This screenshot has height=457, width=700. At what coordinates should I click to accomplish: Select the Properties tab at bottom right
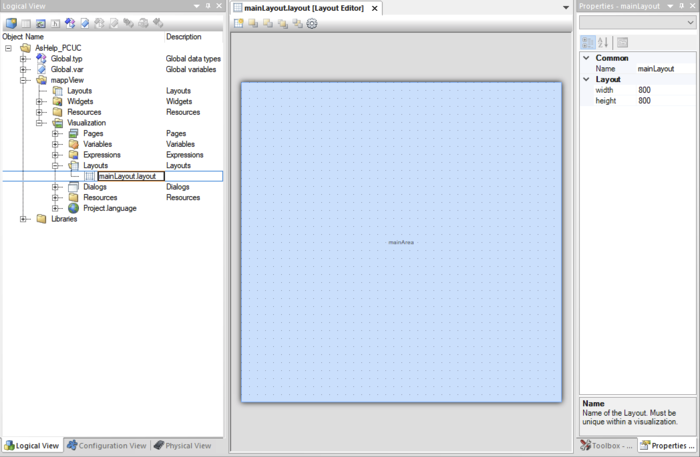pos(667,445)
